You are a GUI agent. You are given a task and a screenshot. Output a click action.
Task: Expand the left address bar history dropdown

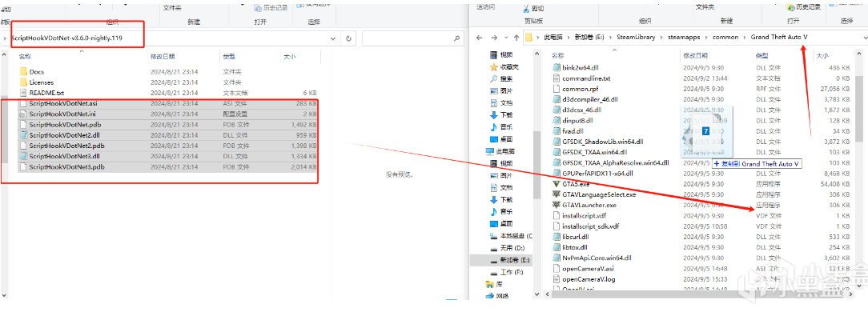tap(332, 38)
